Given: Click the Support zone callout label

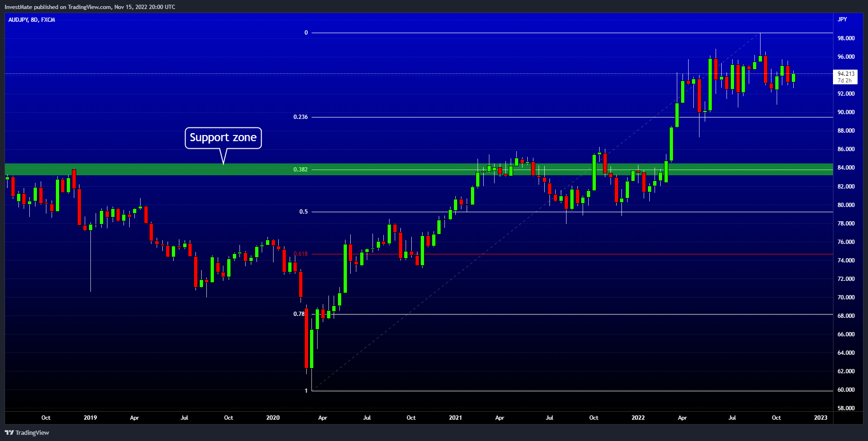Looking at the screenshot, I should tap(223, 138).
